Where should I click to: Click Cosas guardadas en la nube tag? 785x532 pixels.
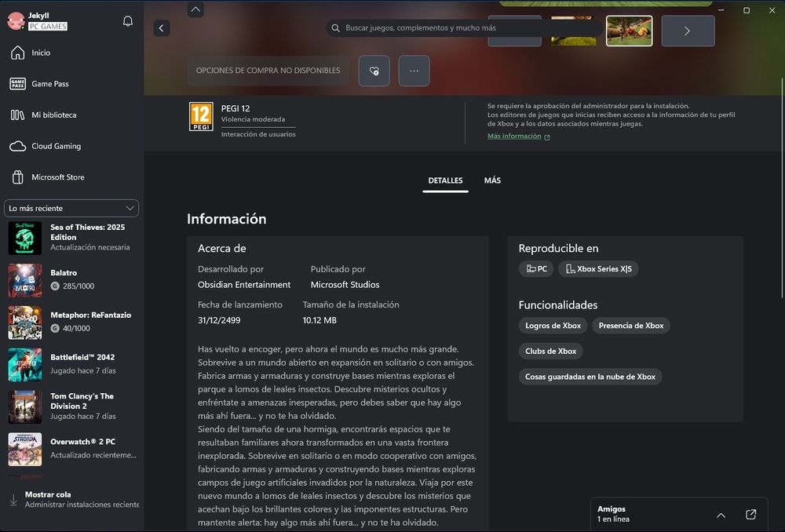pos(590,377)
